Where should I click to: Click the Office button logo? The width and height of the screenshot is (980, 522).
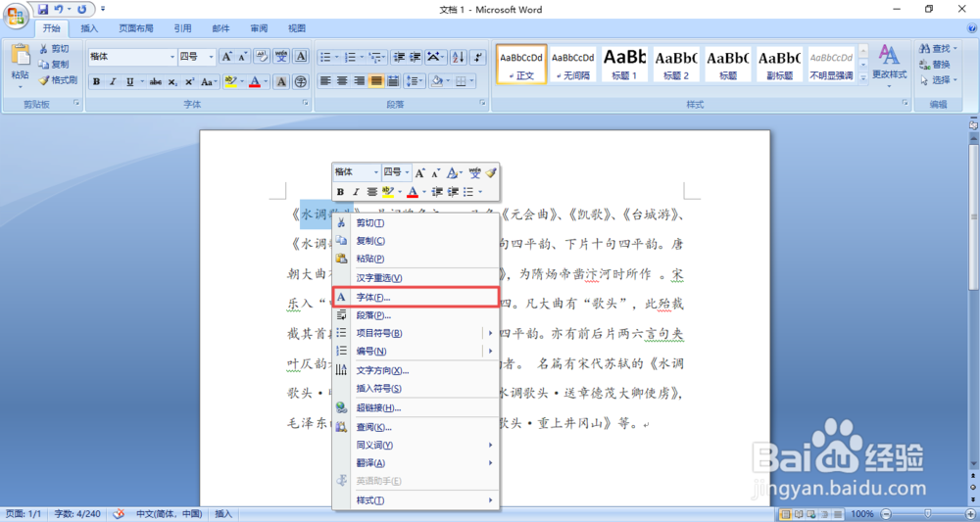coord(15,15)
